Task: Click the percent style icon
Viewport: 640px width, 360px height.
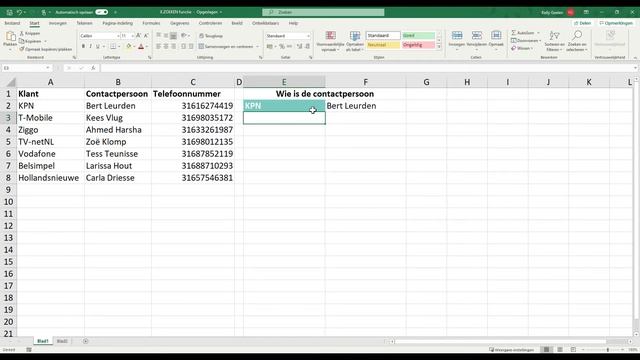Action: (x=282, y=47)
